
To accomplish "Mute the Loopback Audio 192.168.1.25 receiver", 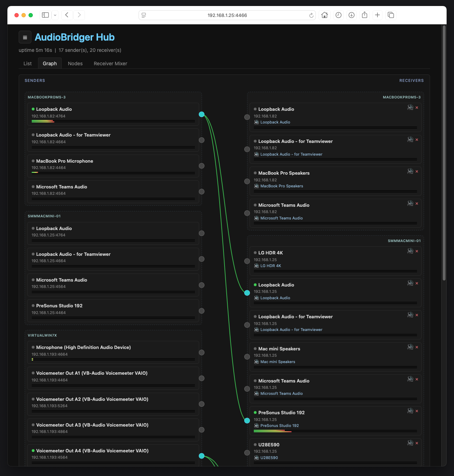I will (x=410, y=283).
